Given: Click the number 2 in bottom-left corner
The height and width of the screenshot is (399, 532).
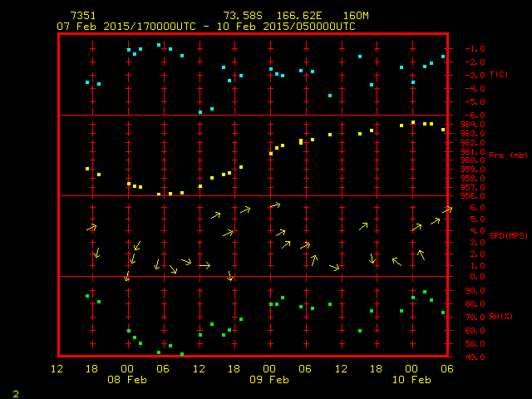Looking at the screenshot, I should 15,392.
